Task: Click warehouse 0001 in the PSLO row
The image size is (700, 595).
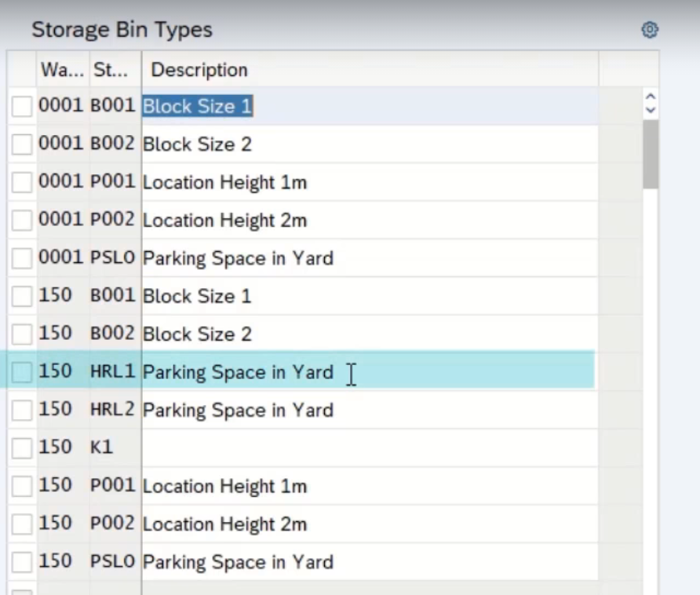Action: (61, 257)
